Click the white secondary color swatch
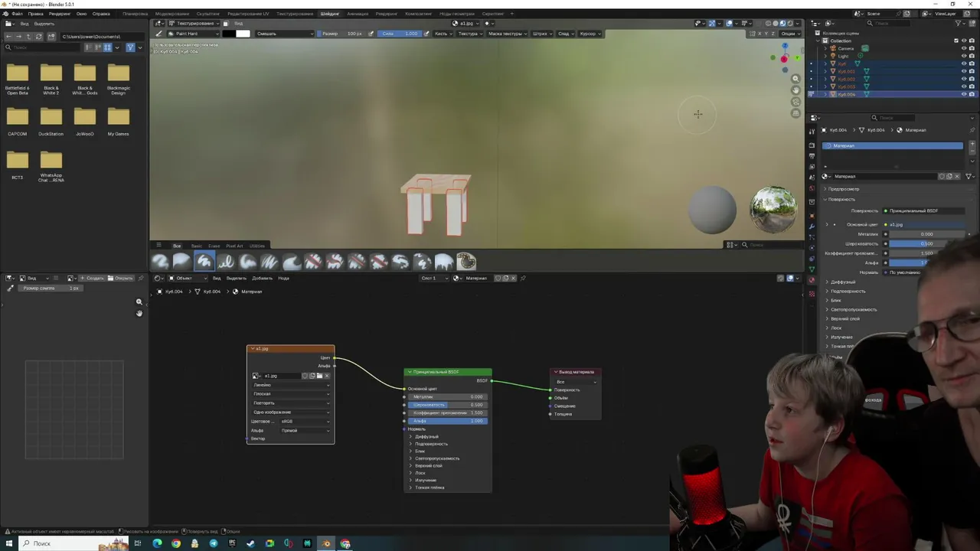Image resolution: width=980 pixels, height=551 pixels. (x=243, y=34)
